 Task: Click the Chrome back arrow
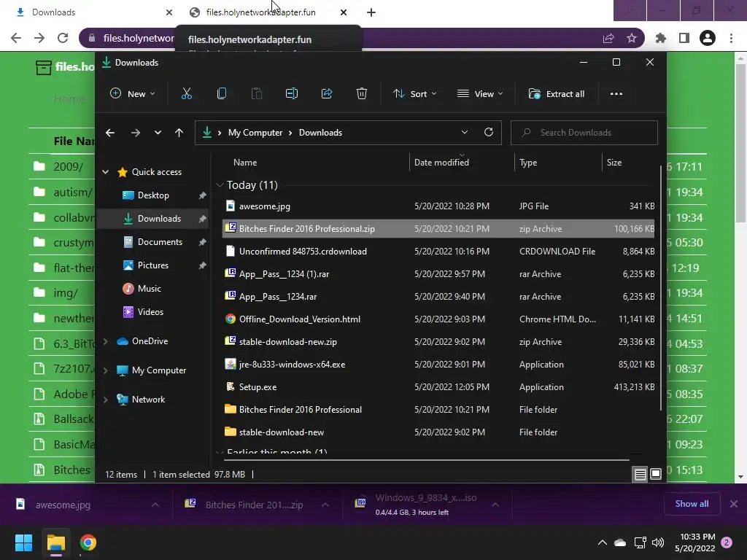[x=16, y=38]
